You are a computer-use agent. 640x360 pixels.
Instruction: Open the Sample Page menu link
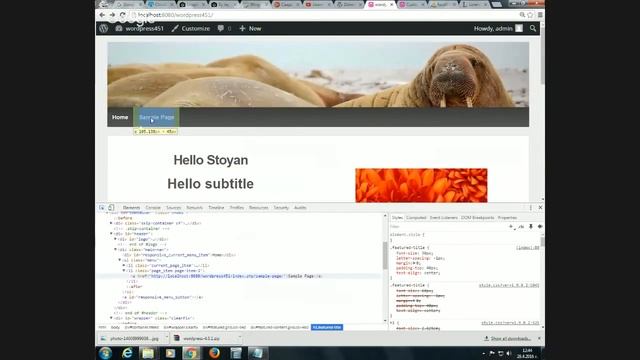[156, 117]
